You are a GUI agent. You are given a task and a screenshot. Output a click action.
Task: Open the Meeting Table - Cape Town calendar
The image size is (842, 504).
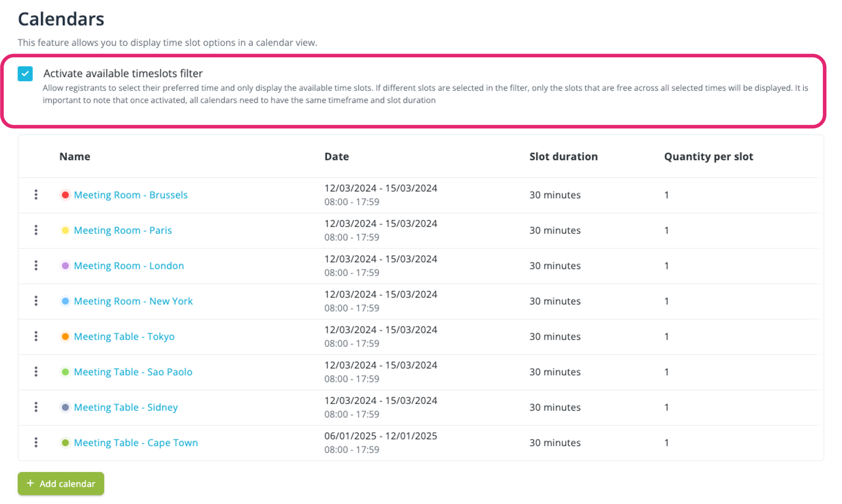pos(136,443)
